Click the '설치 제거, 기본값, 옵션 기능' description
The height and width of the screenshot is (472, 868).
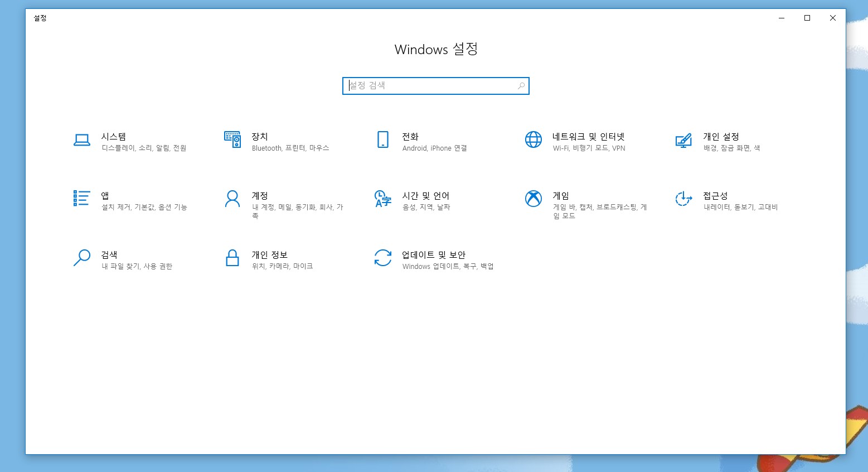[144, 208]
